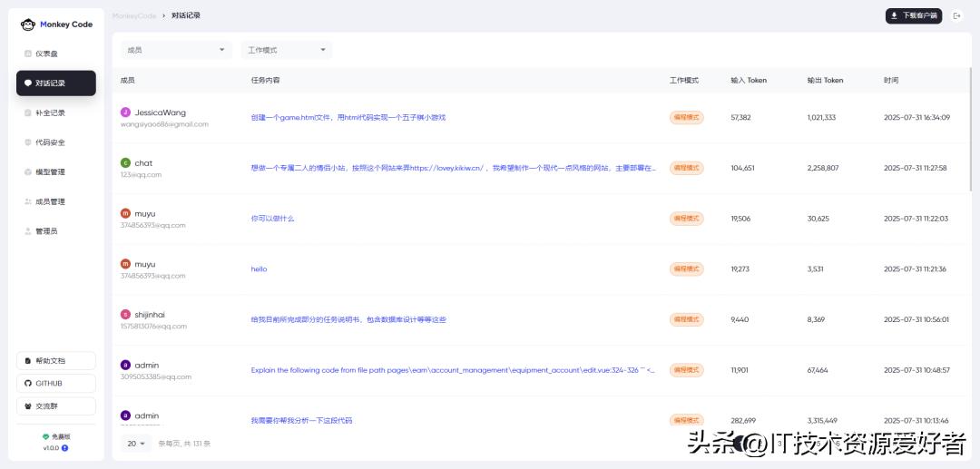Click the person icon for 管理员
Viewport: 980px width, 469px height.
coord(27,231)
